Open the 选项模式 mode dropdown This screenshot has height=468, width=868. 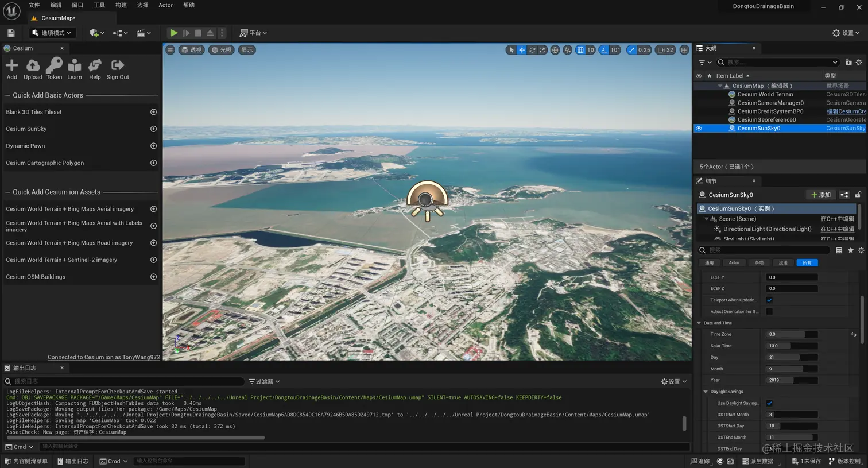click(52, 33)
